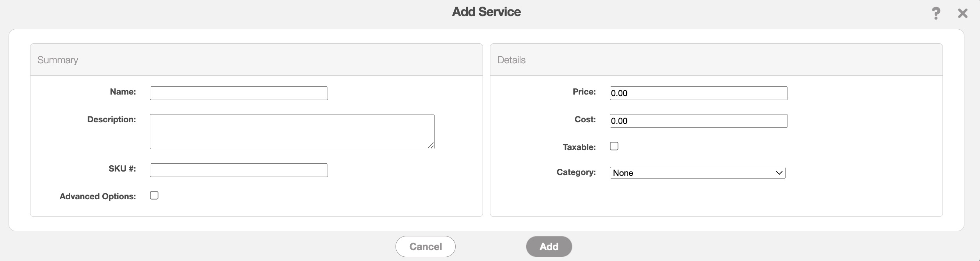Click the Details panel header
Image resolution: width=980 pixels, height=261 pixels.
click(511, 60)
